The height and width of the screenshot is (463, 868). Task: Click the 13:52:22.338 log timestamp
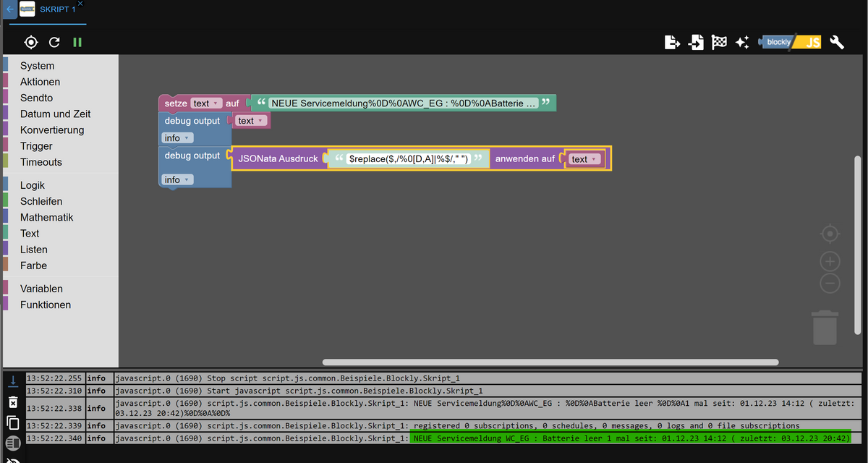[x=55, y=408]
